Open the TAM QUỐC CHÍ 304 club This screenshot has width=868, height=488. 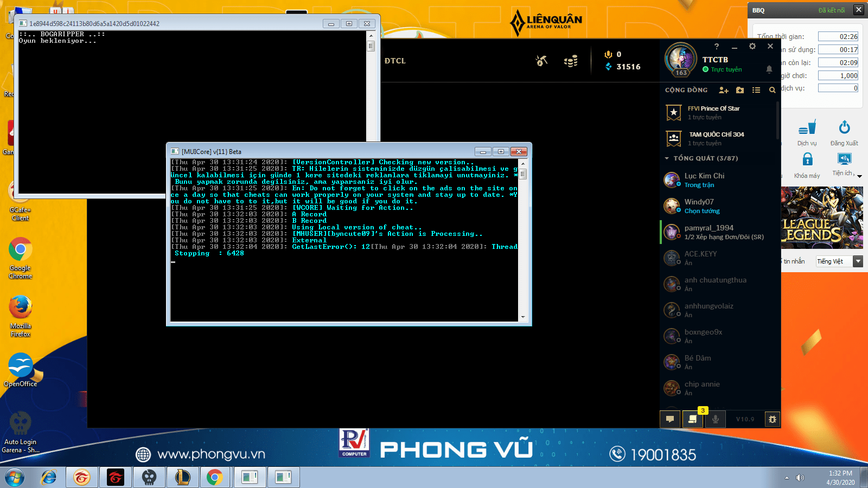pyautogui.click(x=719, y=139)
